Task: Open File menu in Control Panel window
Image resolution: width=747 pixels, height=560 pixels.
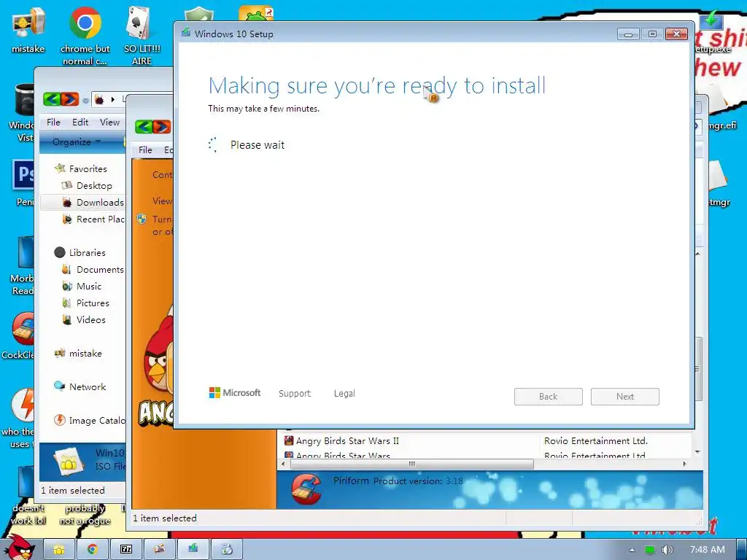Action: pyautogui.click(x=145, y=150)
